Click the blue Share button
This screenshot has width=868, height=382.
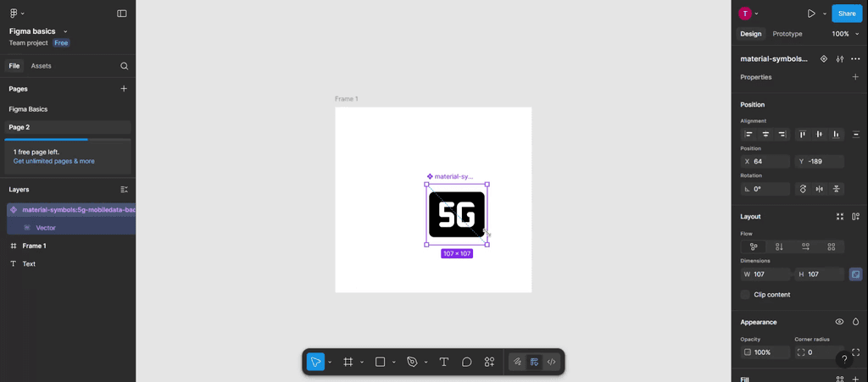(x=847, y=14)
